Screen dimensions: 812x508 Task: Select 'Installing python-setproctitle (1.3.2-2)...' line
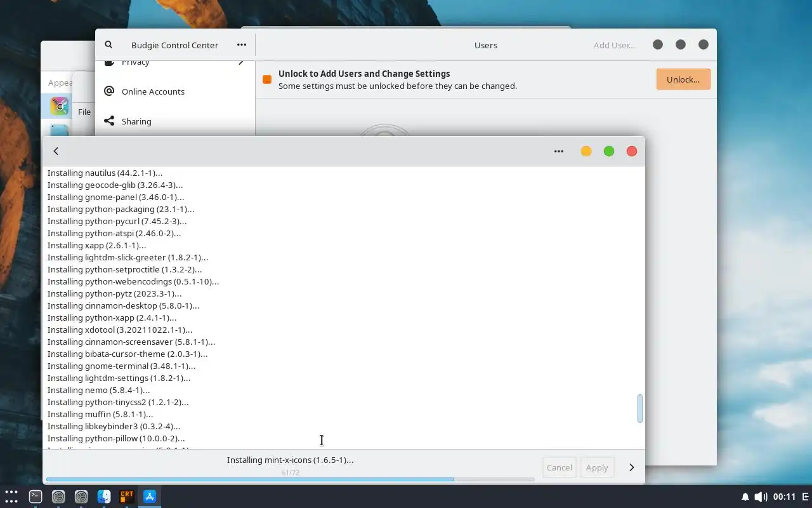pos(124,269)
